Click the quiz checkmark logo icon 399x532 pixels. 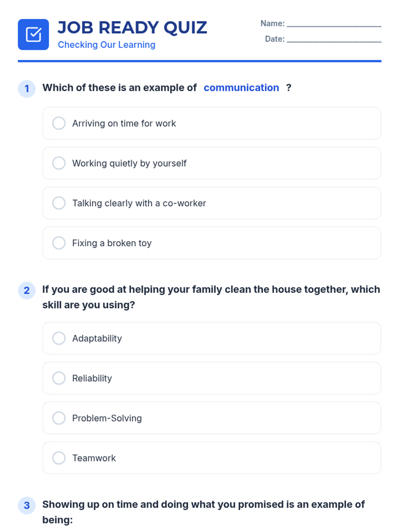tap(33, 35)
